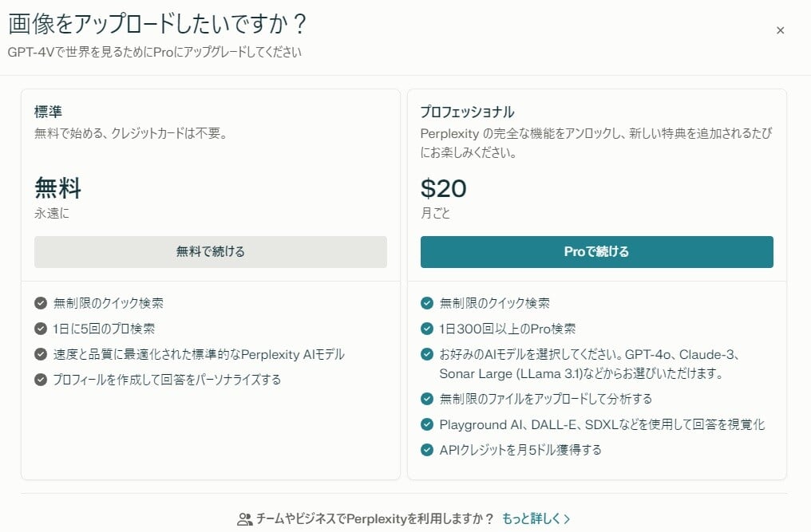Screen dimensions: 811x532
Task: Click the checkmark beside お好みのAIモデルを選択 feature
Action: coord(425,353)
